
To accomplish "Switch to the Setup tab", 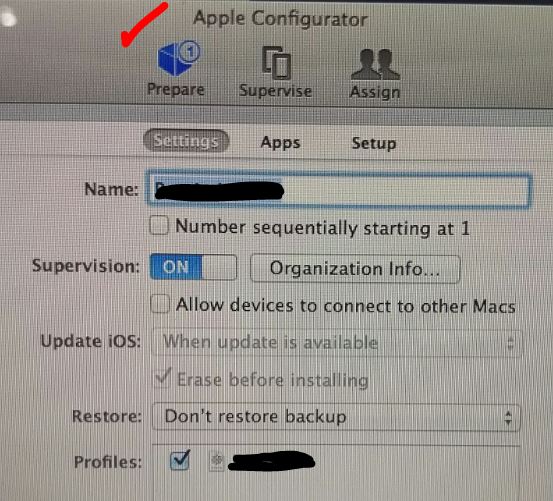I will click(x=374, y=143).
